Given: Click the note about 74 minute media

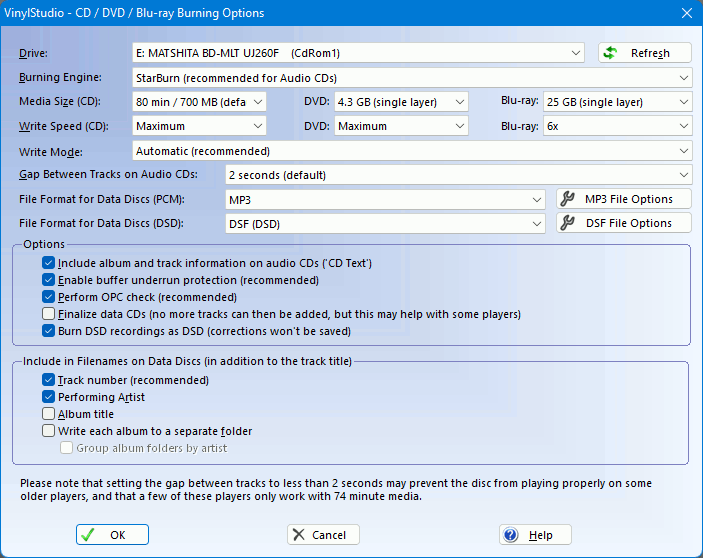Looking at the screenshot, I should 336,490.
